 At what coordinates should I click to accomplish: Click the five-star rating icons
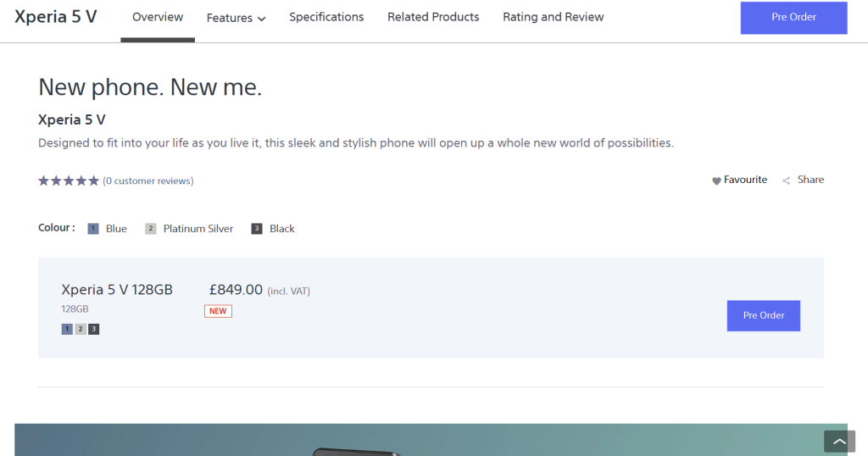coord(69,181)
